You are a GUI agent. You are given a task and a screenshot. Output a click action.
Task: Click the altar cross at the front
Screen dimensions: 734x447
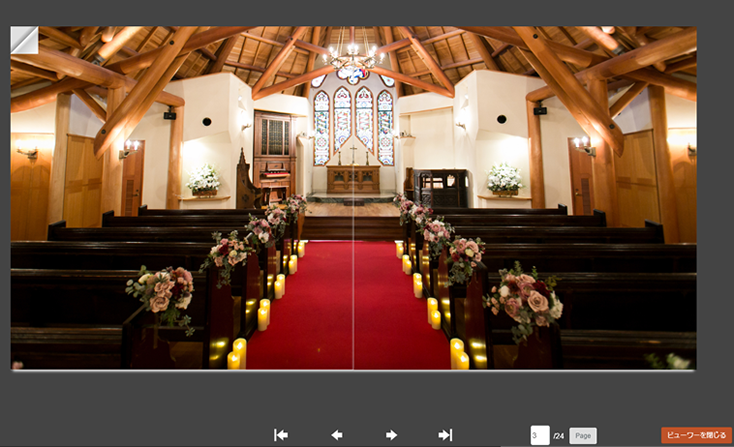(352, 153)
